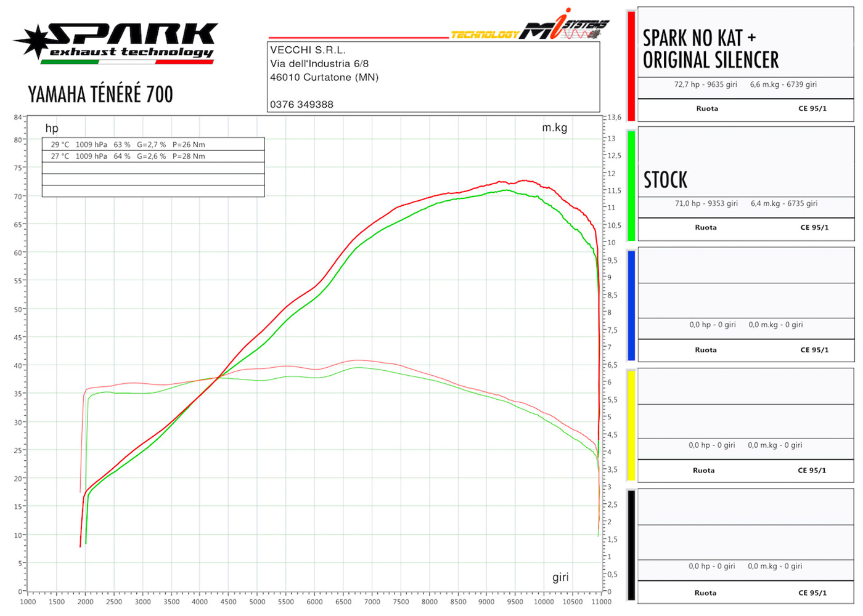Click the '46010 Curtatone (MN)' line
The image size is (863, 616).
click(324, 77)
